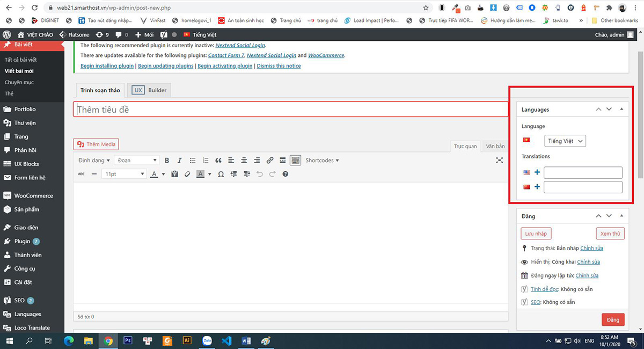
Task: Open the 11pt font size dropdown
Action: coord(125,174)
